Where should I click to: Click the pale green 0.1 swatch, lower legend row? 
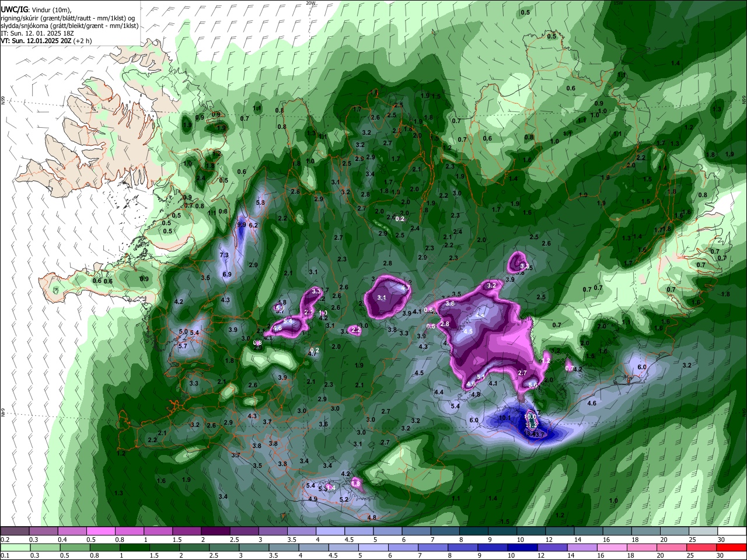point(15,547)
